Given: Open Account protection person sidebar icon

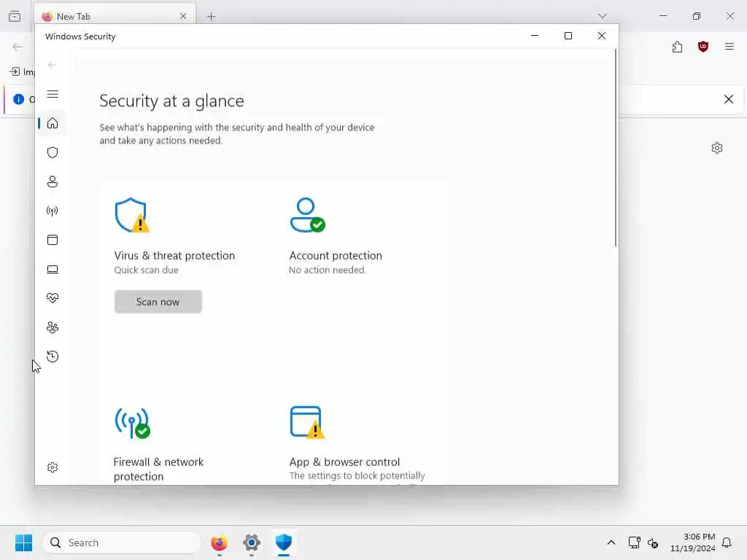Looking at the screenshot, I should click(53, 182).
